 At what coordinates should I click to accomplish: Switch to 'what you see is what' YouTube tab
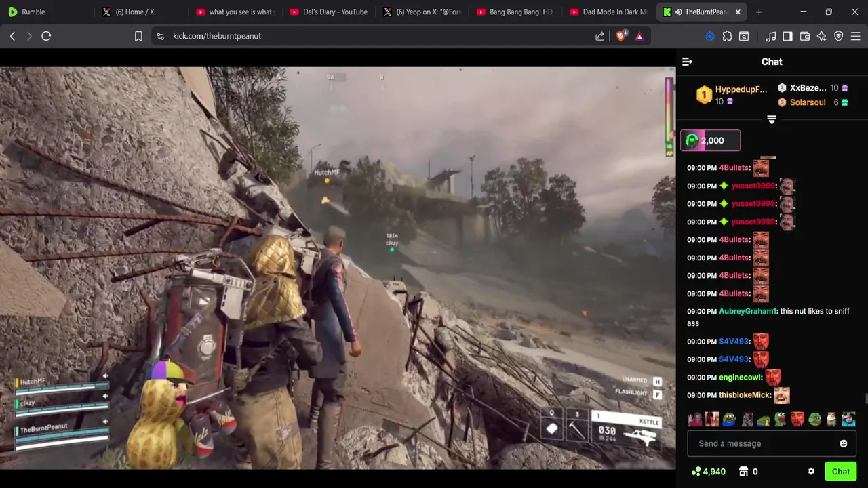tap(234, 12)
